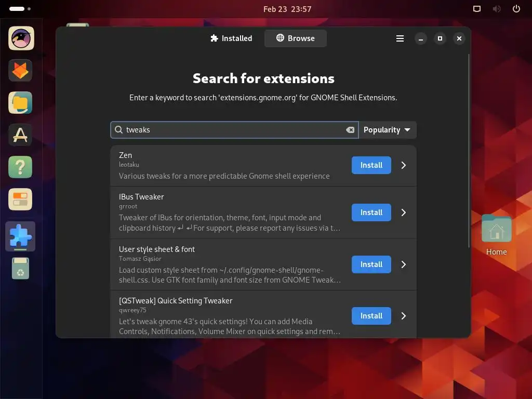The height and width of the screenshot is (399, 532).
Task: Click the search magnifier icon
Action: click(118, 129)
